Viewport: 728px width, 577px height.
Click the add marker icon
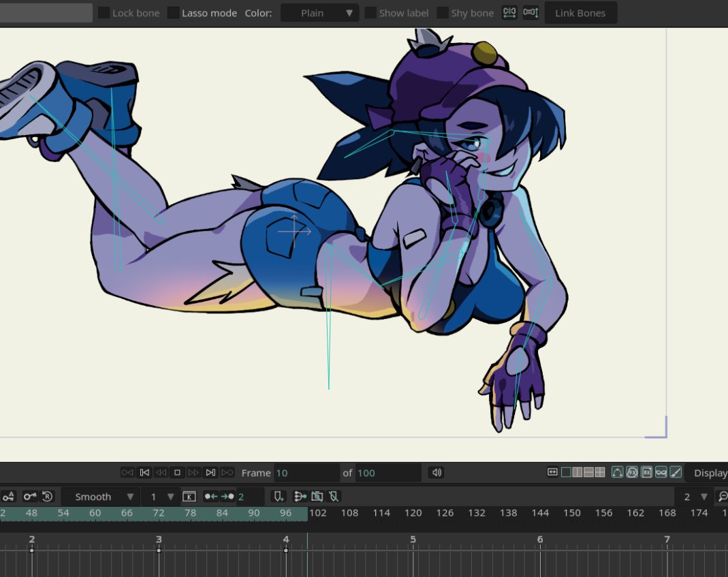click(278, 497)
